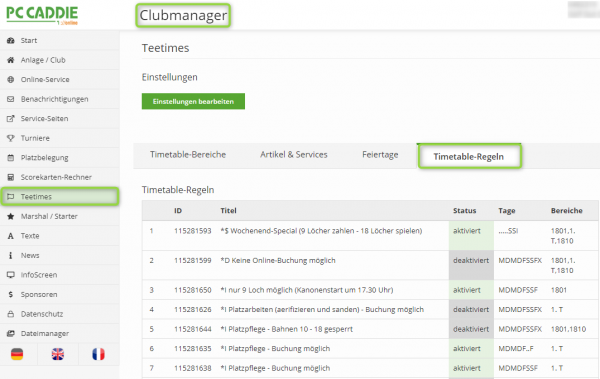Select the French flag language icon
Screen dimensions: 600x379
tap(98, 354)
